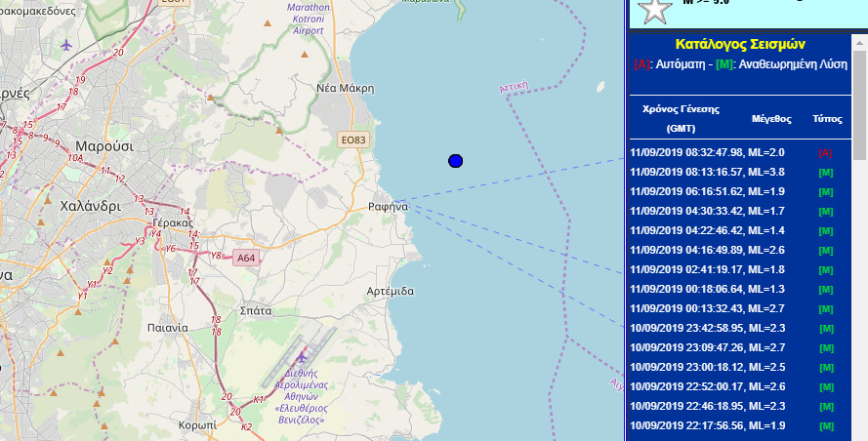Click the purple airplane icon at top-left
The height and width of the screenshot is (441, 868).
65,45
